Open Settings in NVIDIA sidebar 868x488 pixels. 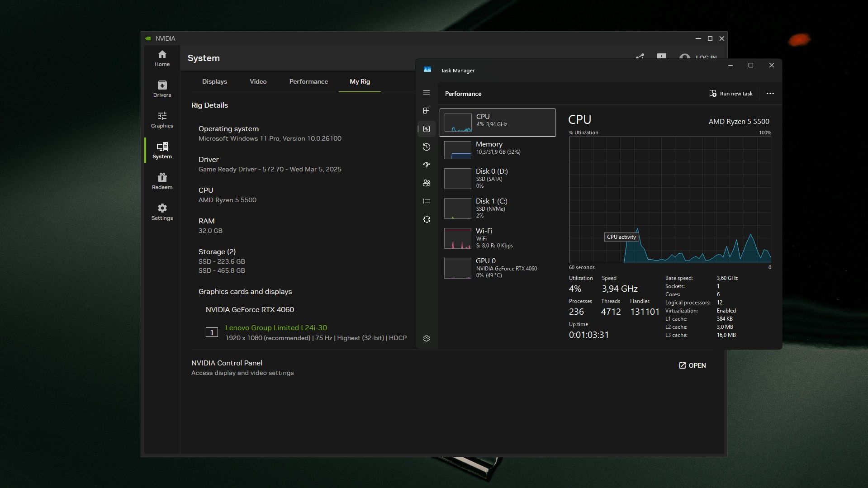click(x=162, y=212)
